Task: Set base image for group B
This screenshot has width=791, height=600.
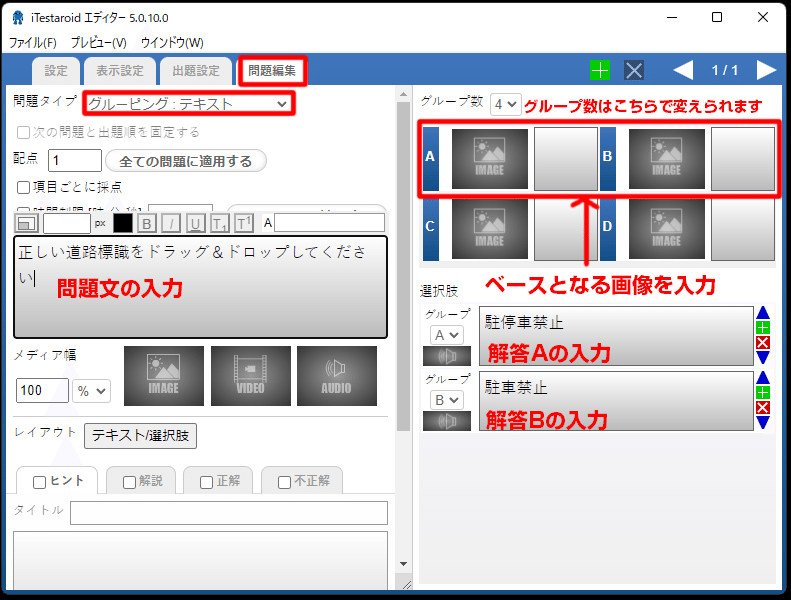Action: pos(666,158)
